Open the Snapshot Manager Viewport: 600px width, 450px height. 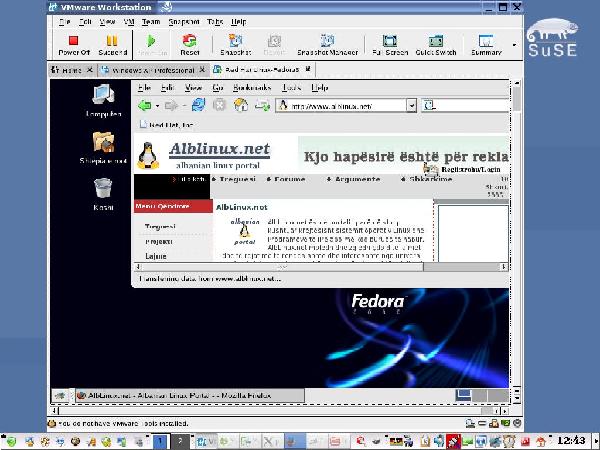[x=327, y=45]
